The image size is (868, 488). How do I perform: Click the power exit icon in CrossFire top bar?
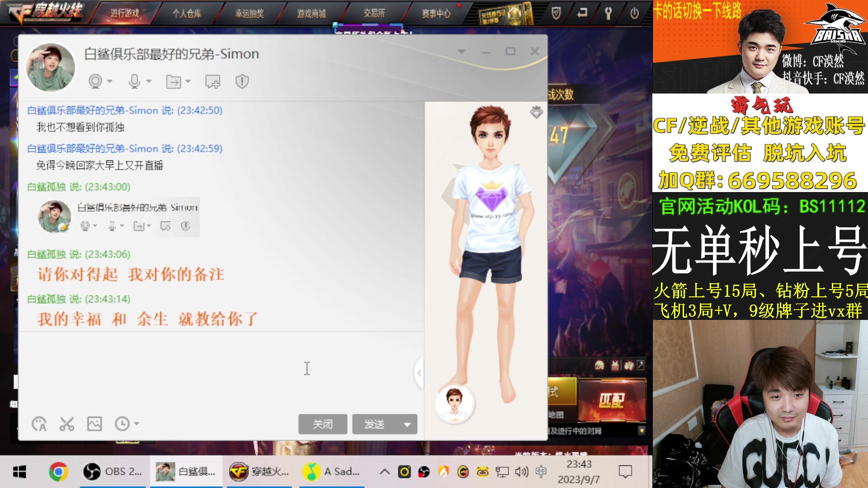point(634,14)
